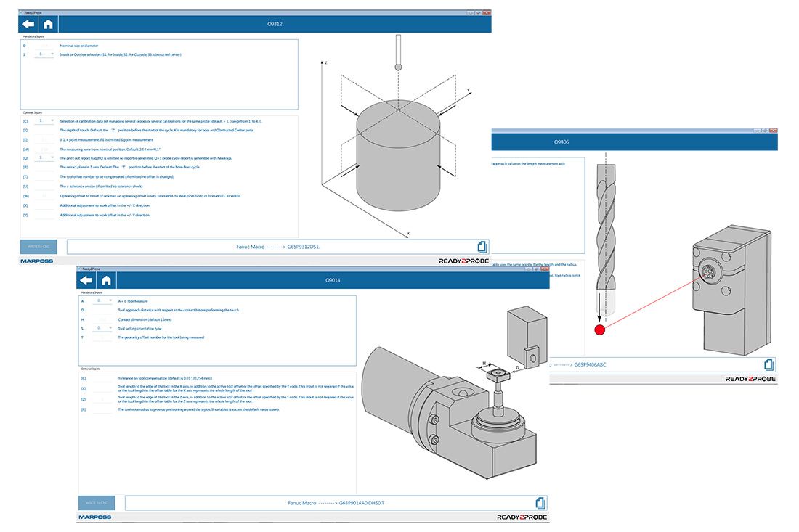This screenshot has width=799, height=532.
Task: Focus [Z] tool length Z axis field in O9014
Action: pos(102,399)
